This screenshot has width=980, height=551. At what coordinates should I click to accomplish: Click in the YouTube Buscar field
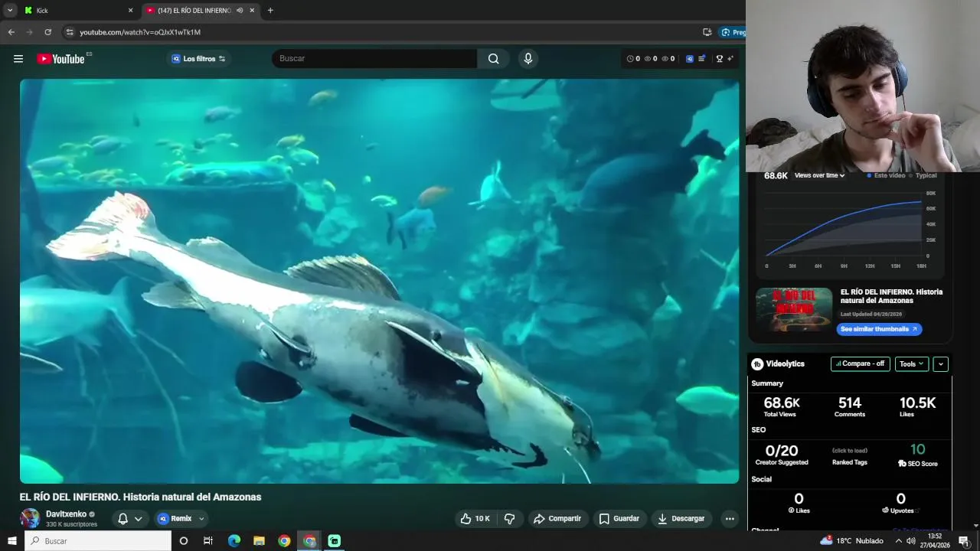tap(374, 59)
